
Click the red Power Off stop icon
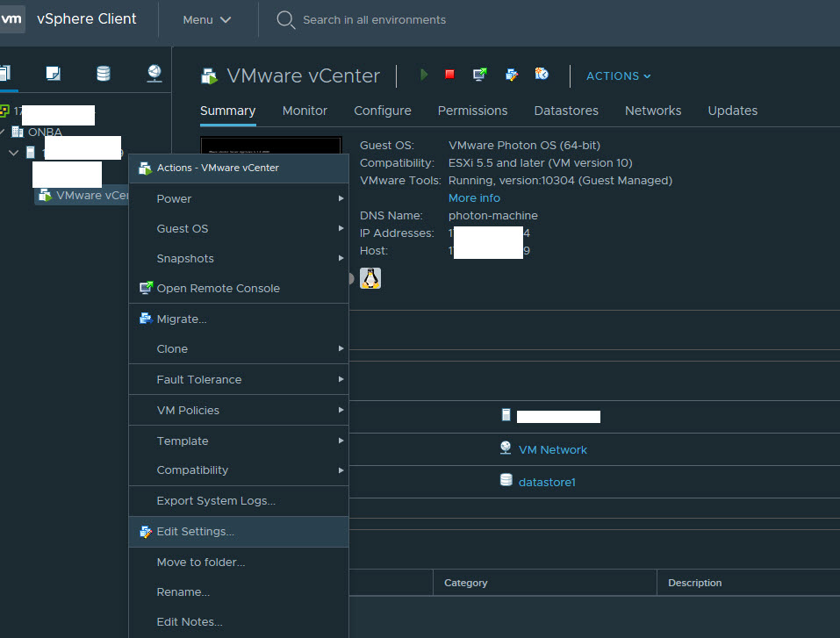pos(449,75)
